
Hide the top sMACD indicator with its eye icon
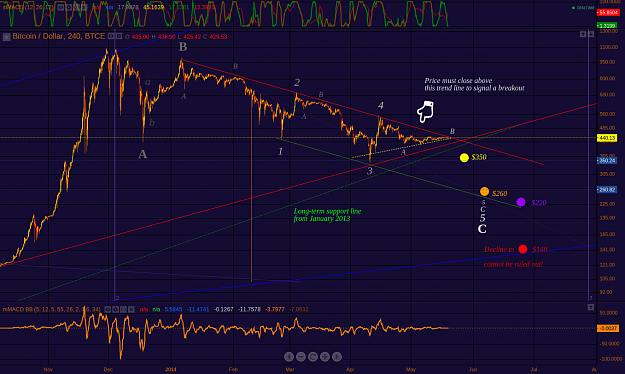tap(61, 7)
